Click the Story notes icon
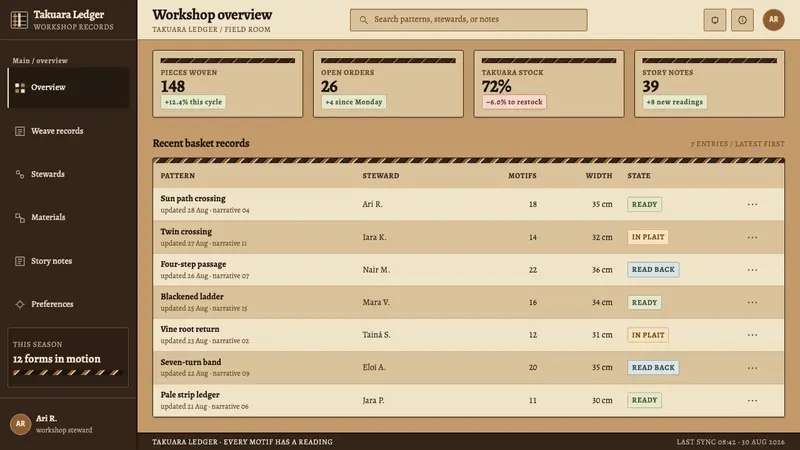The height and width of the screenshot is (450, 800). 20,261
